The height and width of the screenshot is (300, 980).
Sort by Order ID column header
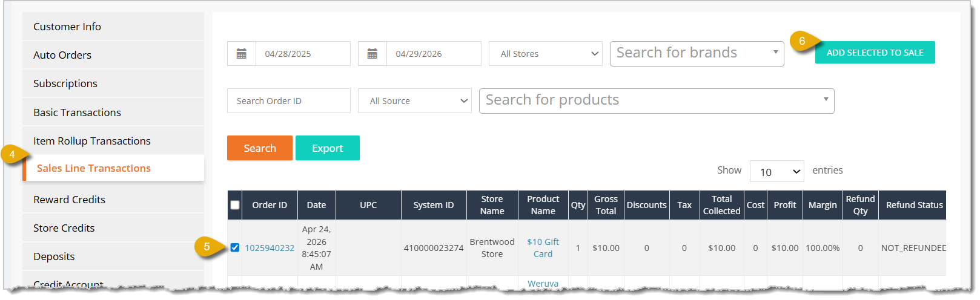(270, 205)
